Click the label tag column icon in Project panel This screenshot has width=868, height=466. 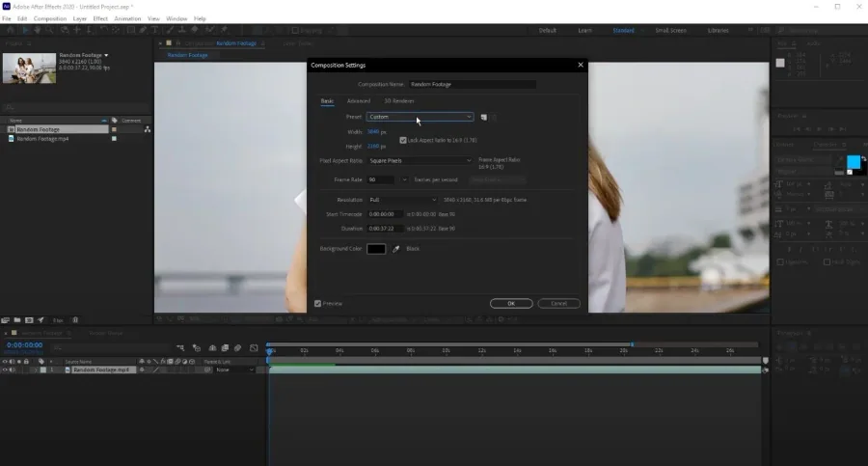tap(115, 121)
